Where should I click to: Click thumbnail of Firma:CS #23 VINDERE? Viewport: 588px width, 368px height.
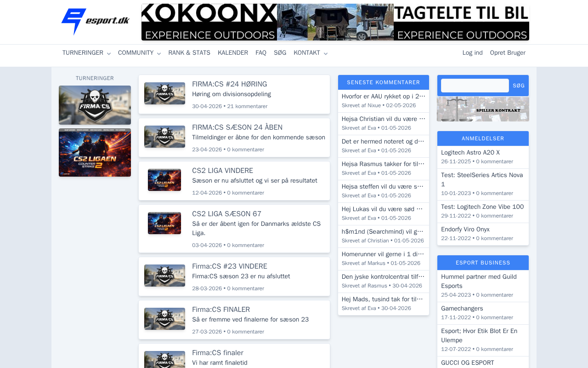pos(164,276)
